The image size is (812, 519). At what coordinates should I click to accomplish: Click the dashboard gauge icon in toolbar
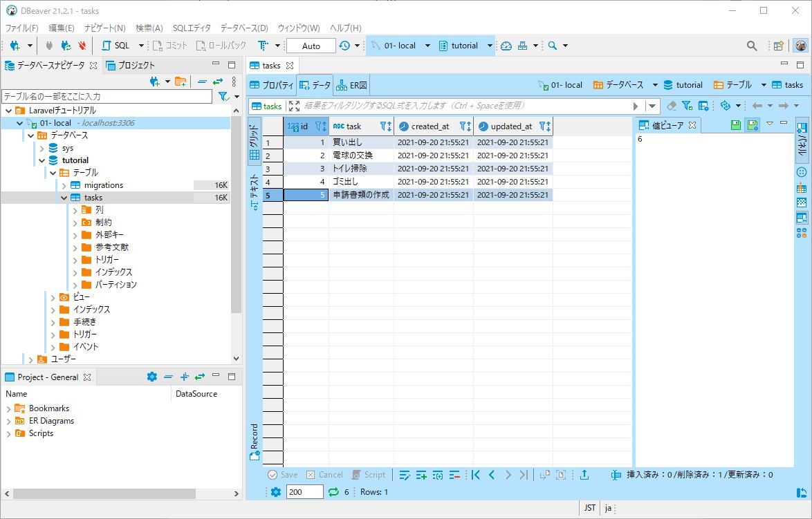click(506, 46)
